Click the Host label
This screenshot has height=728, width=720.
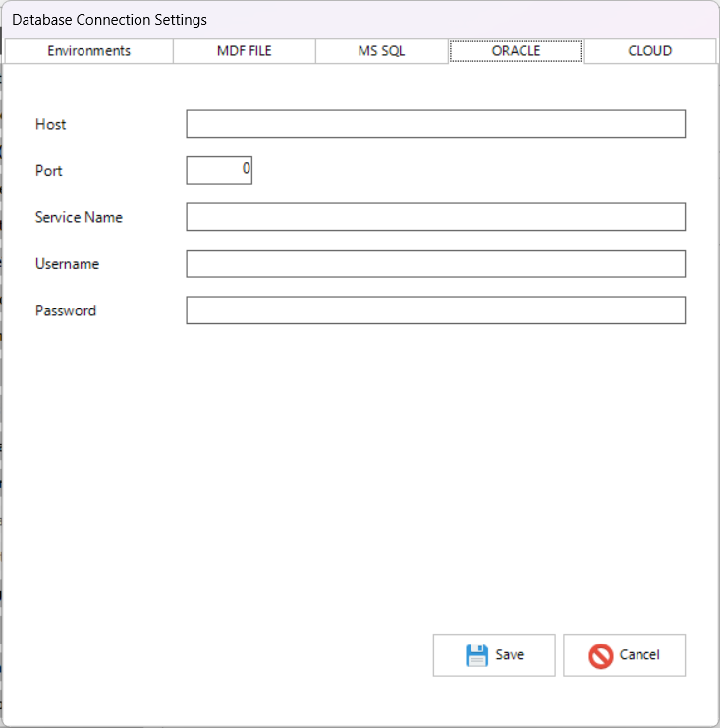(51, 125)
